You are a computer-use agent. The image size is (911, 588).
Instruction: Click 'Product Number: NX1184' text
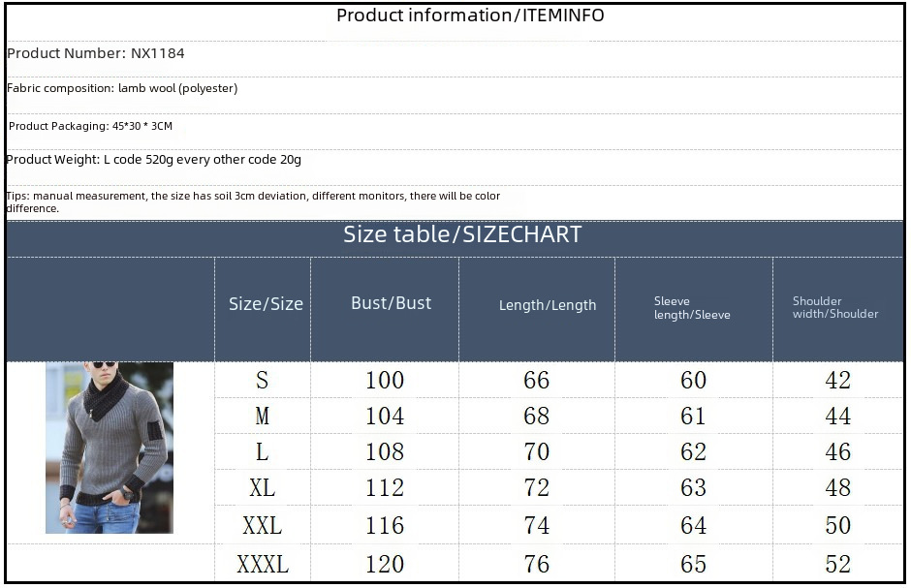95,53
